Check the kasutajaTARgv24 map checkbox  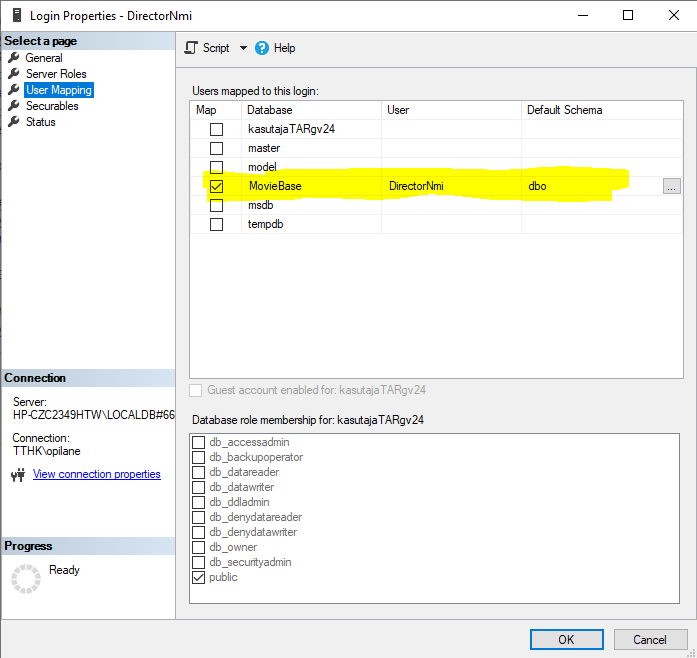pyautogui.click(x=216, y=129)
